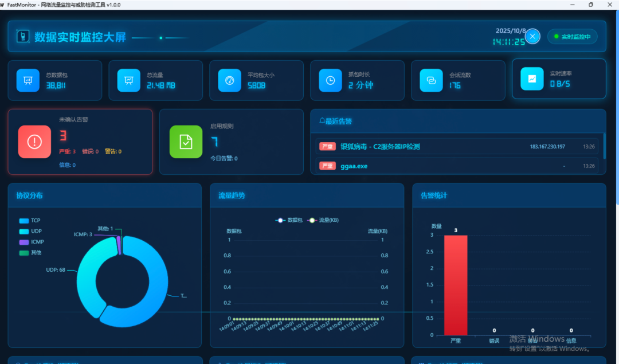Viewport: 619px width, 364px height.
Task: Click the ICMP: 3 chart label
Action: coord(83,234)
